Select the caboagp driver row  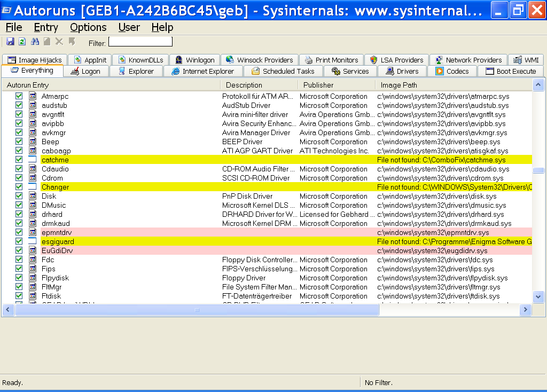267,150
